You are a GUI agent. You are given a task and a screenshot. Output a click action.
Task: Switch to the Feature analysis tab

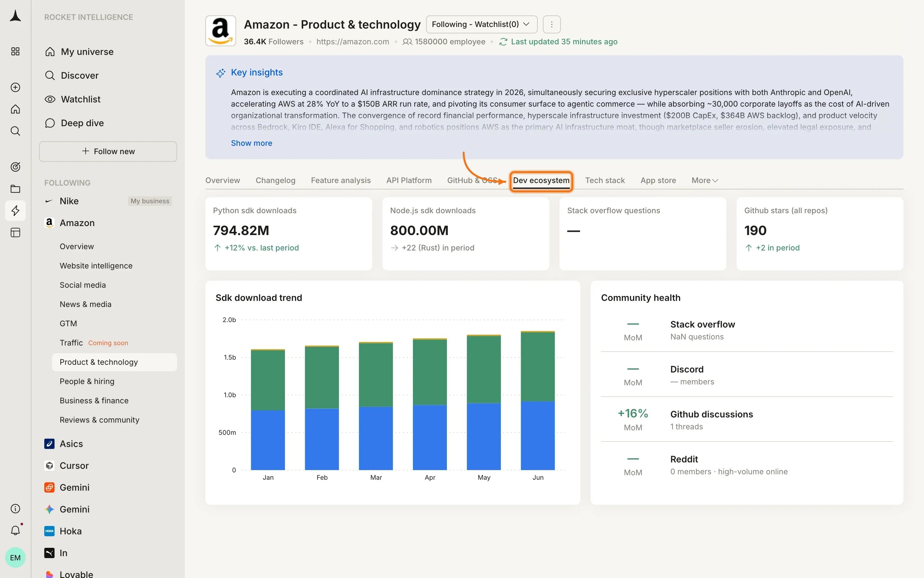341,180
